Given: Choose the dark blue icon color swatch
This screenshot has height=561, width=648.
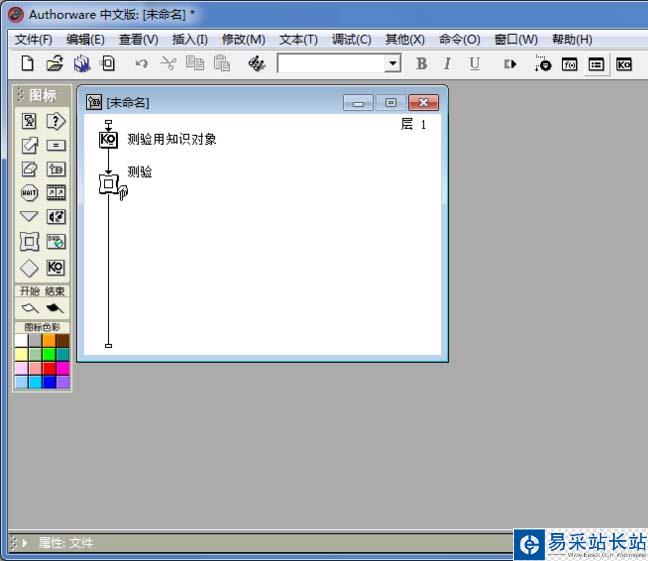Looking at the screenshot, I should 49,382.
